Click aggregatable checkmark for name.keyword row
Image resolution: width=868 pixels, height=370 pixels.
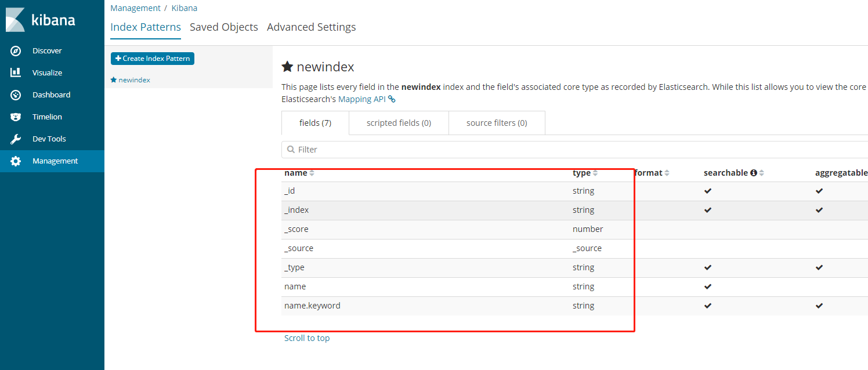coord(819,306)
